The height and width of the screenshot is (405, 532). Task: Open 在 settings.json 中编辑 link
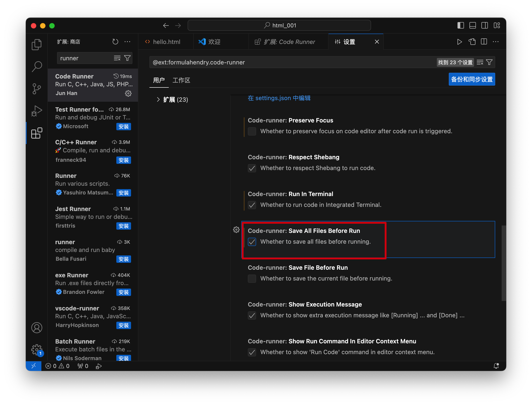click(x=279, y=98)
